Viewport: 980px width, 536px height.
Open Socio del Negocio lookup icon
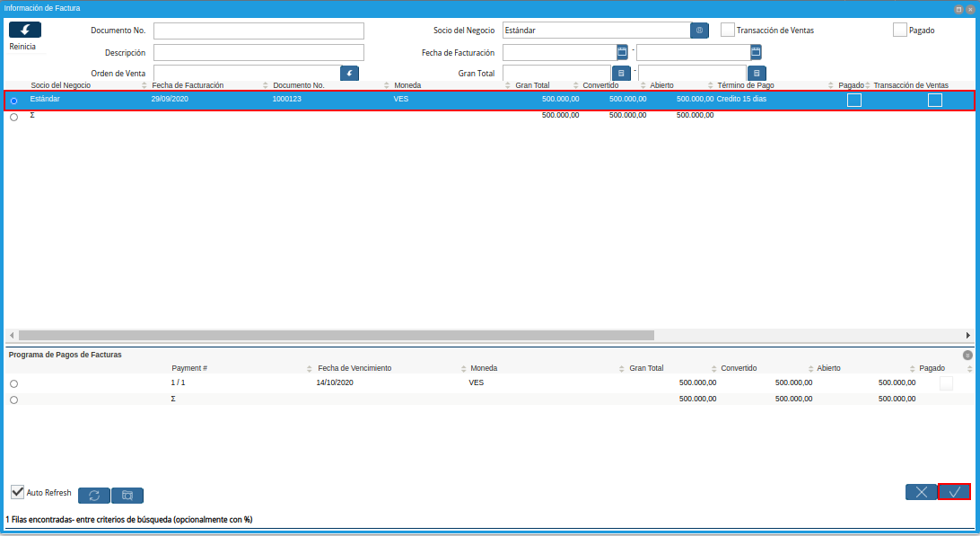tap(699, 31)
